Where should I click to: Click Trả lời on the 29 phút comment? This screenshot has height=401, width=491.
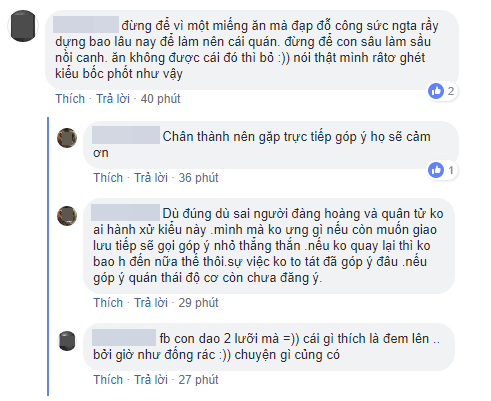[x=151, y=303]
